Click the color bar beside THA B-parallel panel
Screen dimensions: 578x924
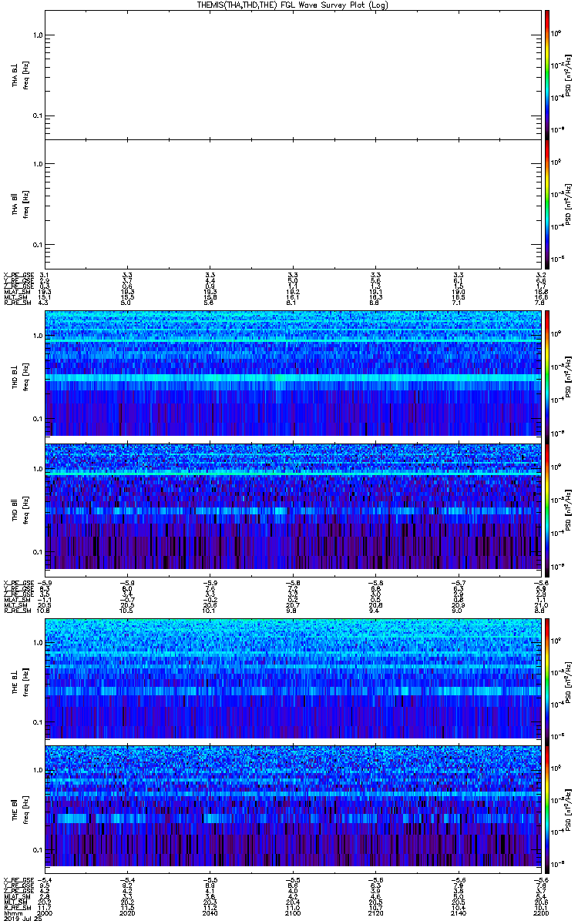(546, 203)
